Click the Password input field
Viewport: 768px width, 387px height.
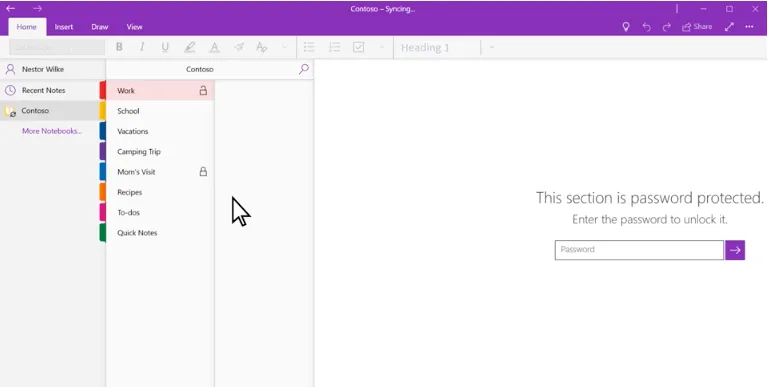click(639, 250)
